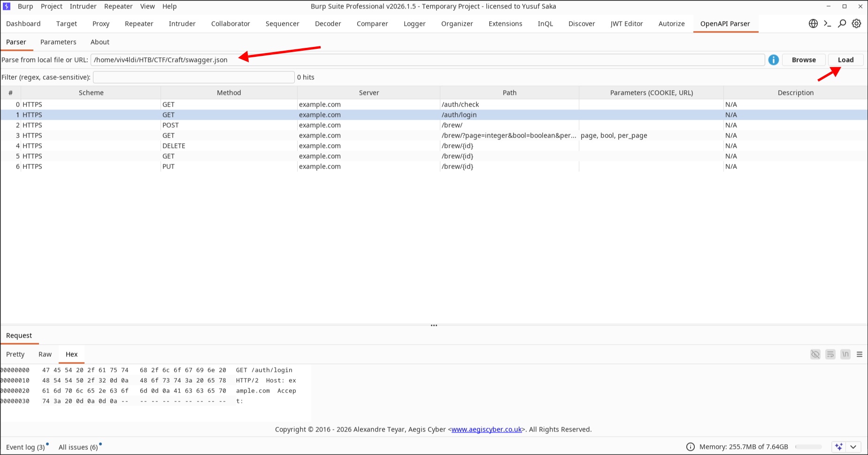Switch to the Extensions tab
Viewport: 868px width, 455px height.
pyautogui.click(x=506, y=23)
